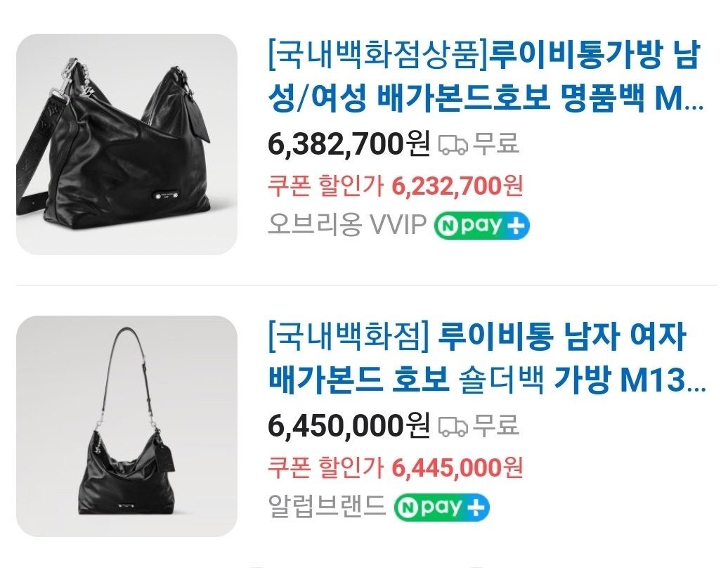
Task: Open the 알럽브랜드 seller store
Action: 327,507
